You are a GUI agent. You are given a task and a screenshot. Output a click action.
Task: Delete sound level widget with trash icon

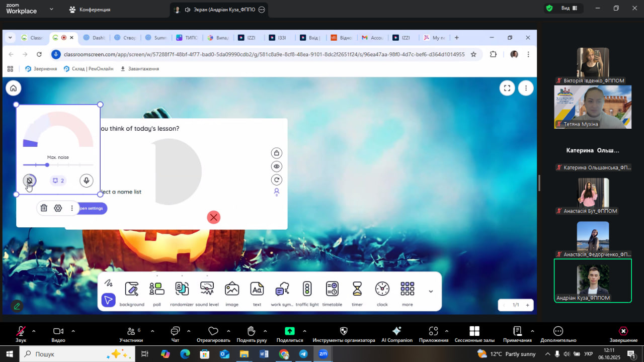pos(44,208)
